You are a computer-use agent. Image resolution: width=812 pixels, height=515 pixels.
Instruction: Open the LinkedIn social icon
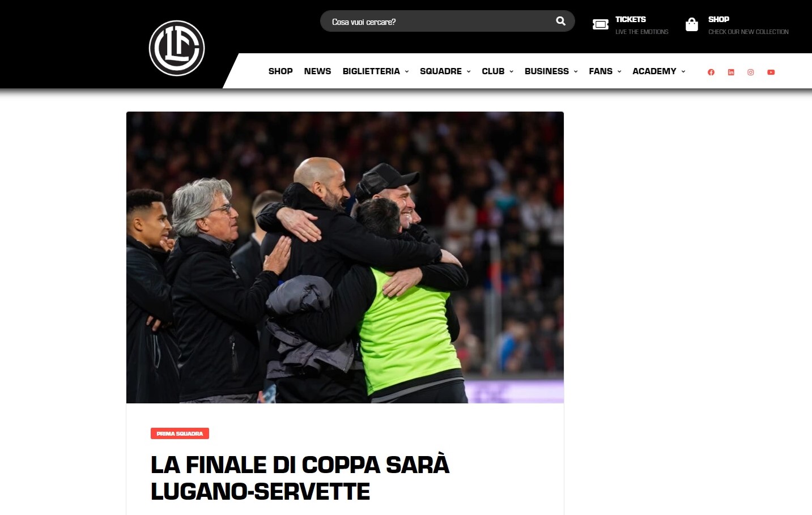point(731,72)
